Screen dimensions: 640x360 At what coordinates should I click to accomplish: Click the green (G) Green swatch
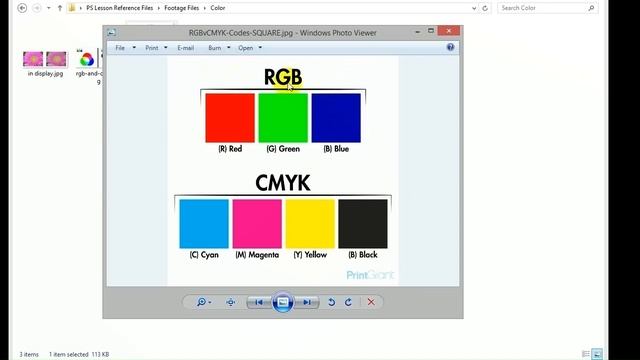point(283,118)
